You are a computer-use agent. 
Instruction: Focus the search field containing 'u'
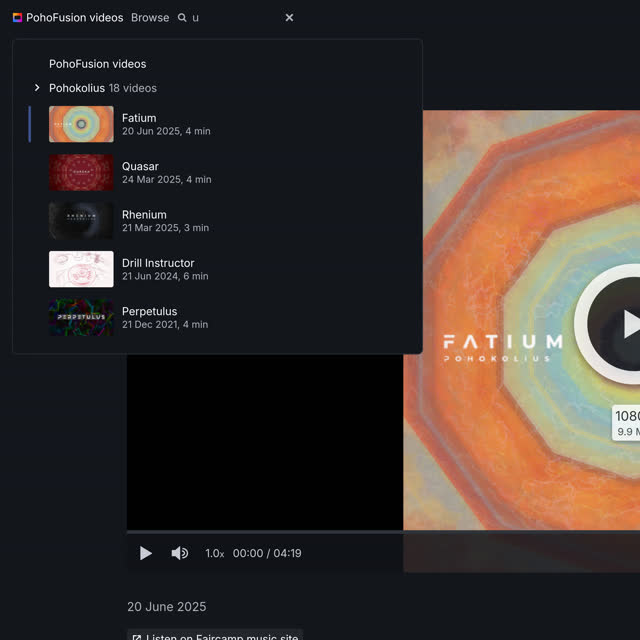click(233, 18)
